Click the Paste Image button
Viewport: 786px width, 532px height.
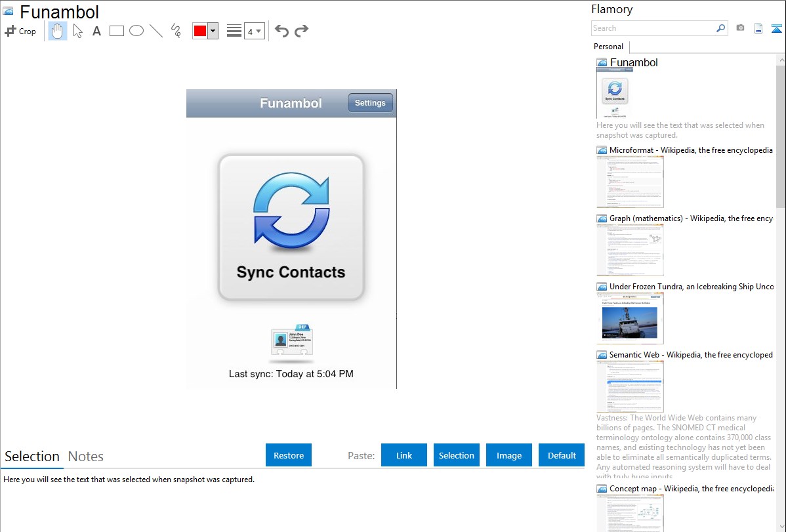coord(509,455)
